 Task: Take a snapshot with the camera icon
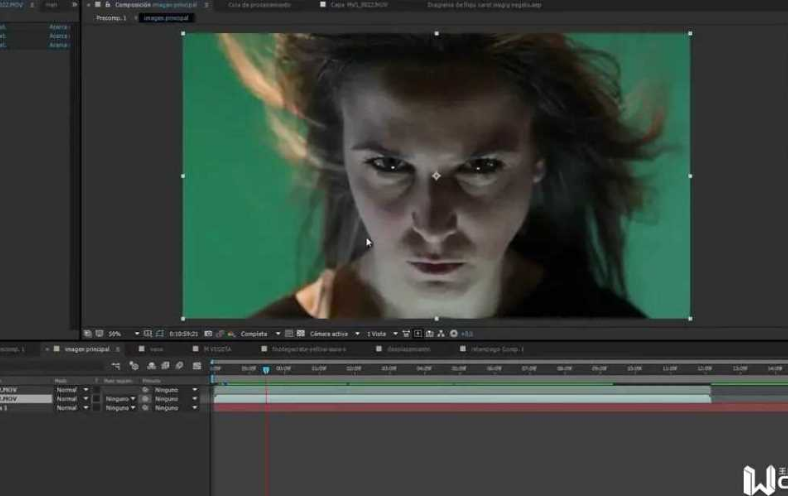point(208,334)
